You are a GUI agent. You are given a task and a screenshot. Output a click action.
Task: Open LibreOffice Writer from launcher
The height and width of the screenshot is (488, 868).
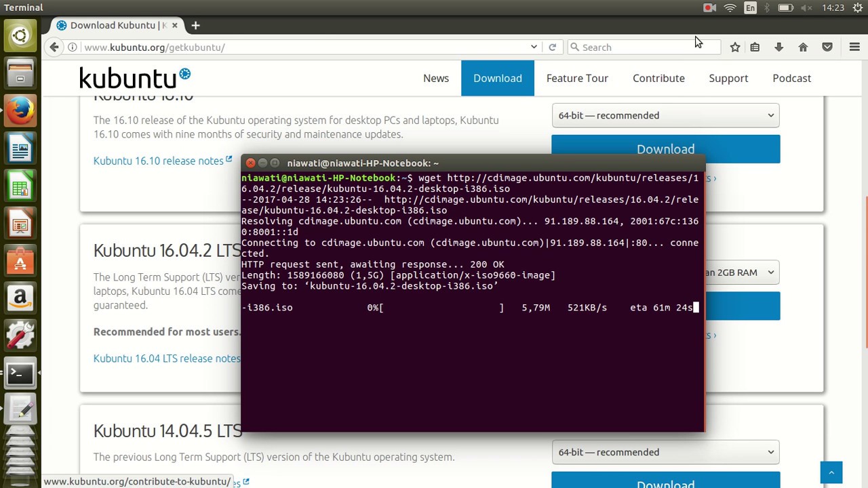[20, 148]
